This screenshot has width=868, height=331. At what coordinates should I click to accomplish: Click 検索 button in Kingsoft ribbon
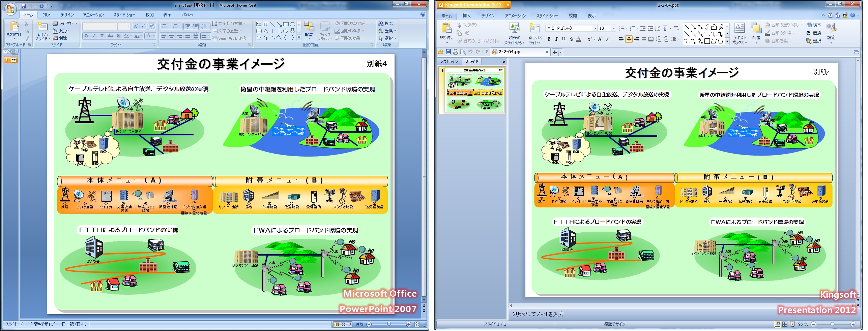point(814,25)
